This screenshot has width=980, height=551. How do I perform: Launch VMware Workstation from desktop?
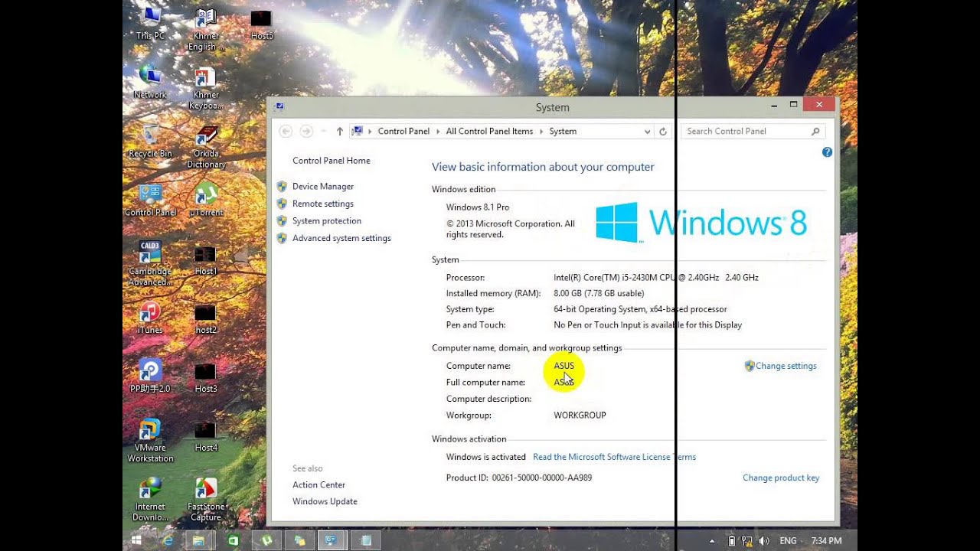tap(150, 441)
